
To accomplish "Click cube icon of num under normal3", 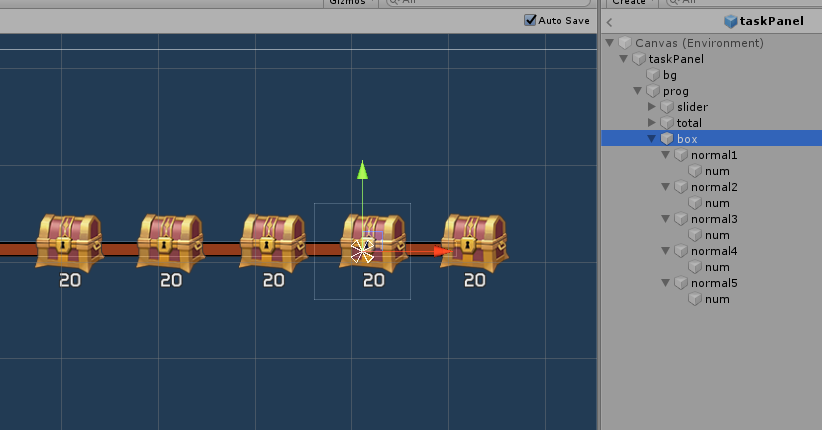I will coord(695,235).
